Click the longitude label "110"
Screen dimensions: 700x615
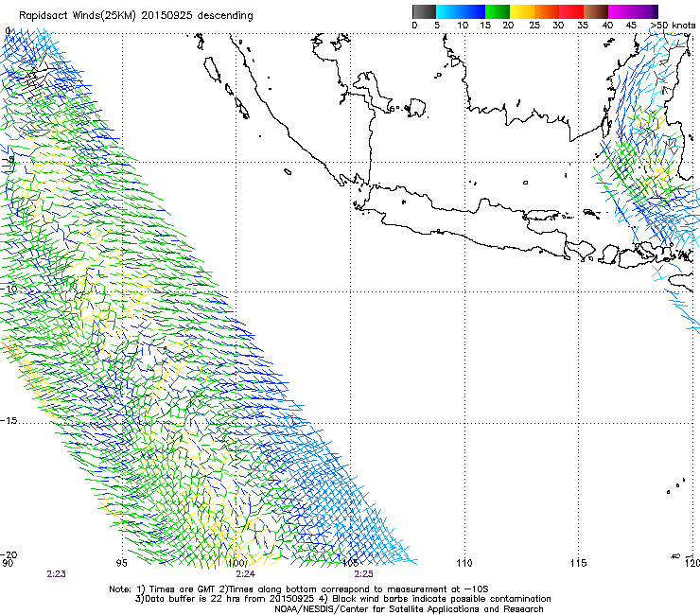pyautogui.click(x=464, y=563)
